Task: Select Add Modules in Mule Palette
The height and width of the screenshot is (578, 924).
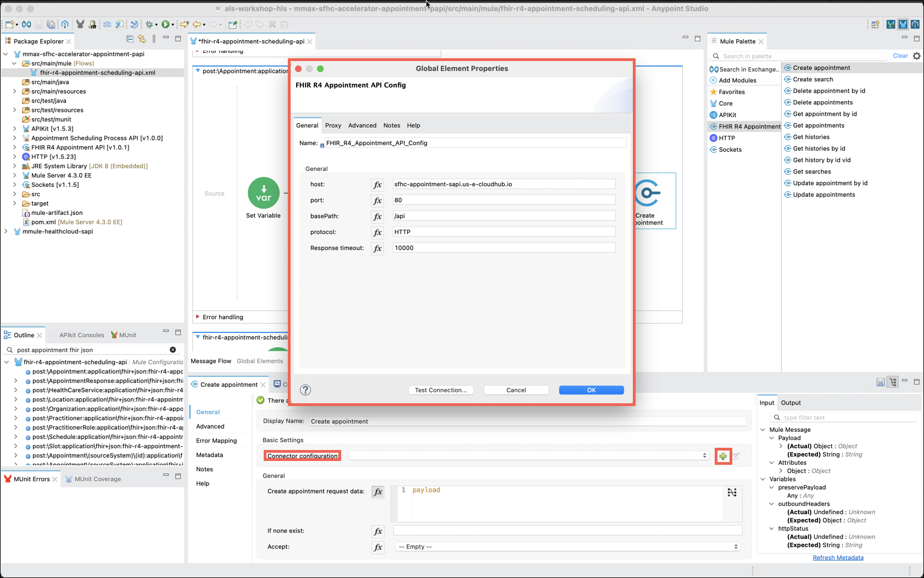Action: tap(733, 80)
